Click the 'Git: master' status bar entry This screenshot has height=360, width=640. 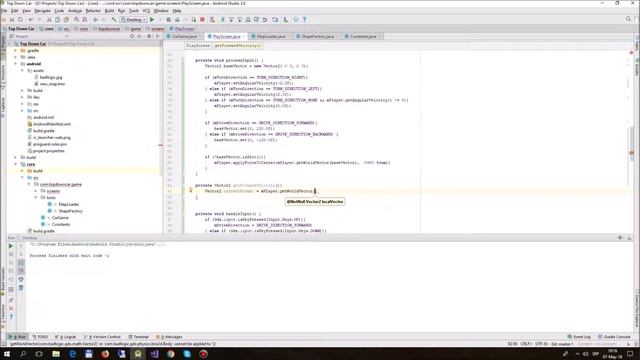click(x=562, y=344)
